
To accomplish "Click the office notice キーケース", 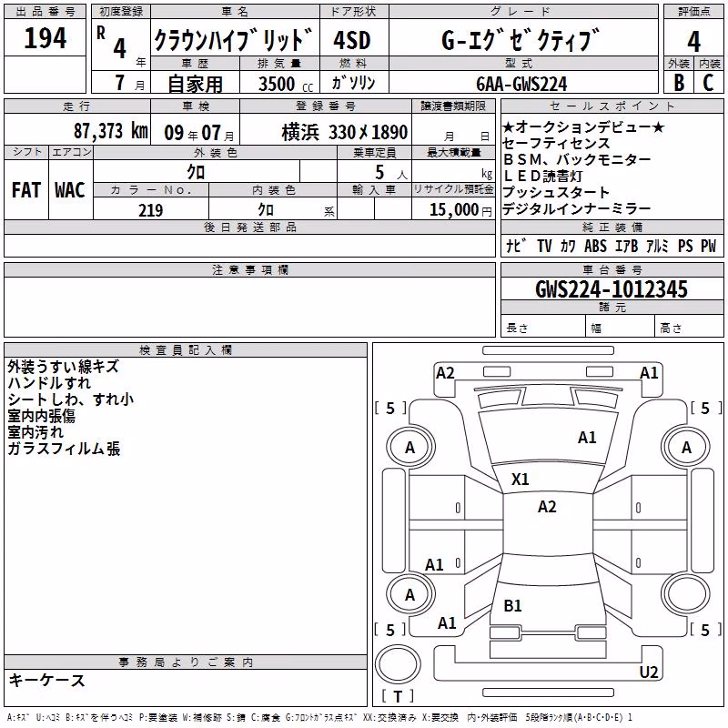I will (x=47, y=681).
